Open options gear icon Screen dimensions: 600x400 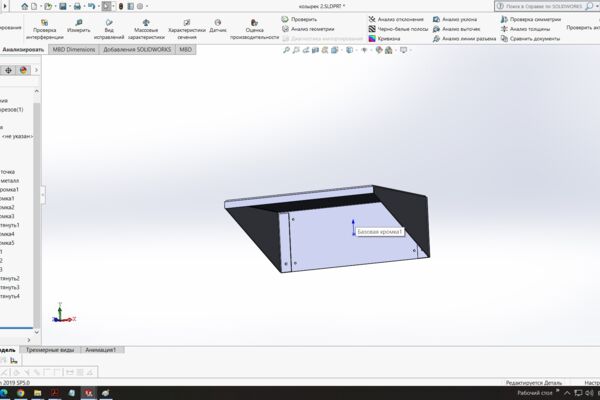click(140, 6)
